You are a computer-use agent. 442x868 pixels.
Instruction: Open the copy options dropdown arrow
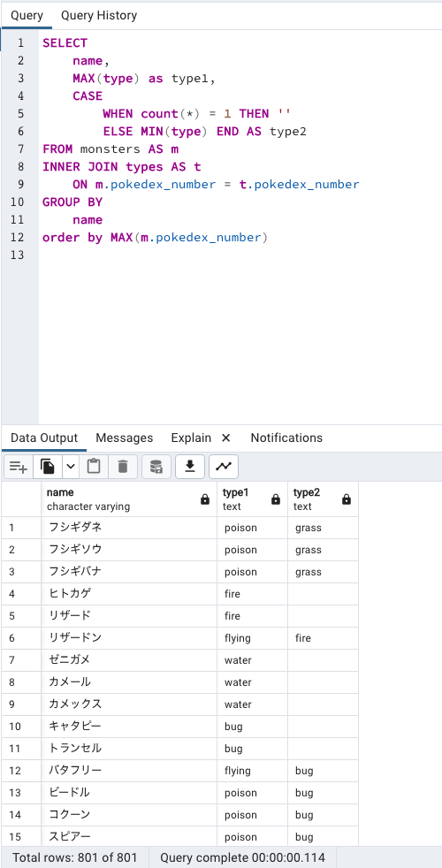[71, 467]
